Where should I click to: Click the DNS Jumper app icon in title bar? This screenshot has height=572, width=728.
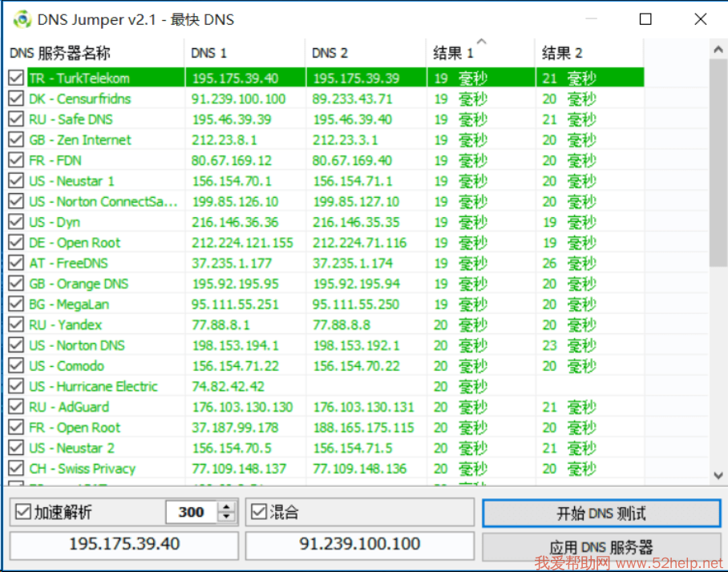coord(22,19)
